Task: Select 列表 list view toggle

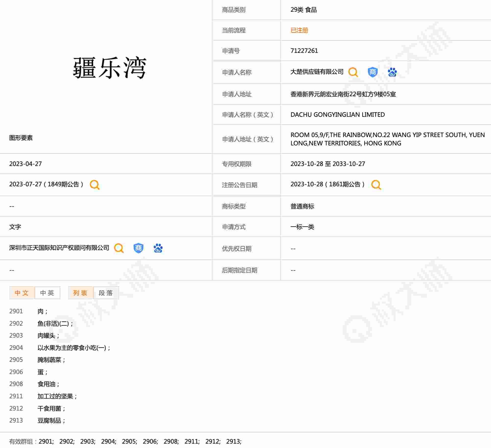Action: (81, 293)
